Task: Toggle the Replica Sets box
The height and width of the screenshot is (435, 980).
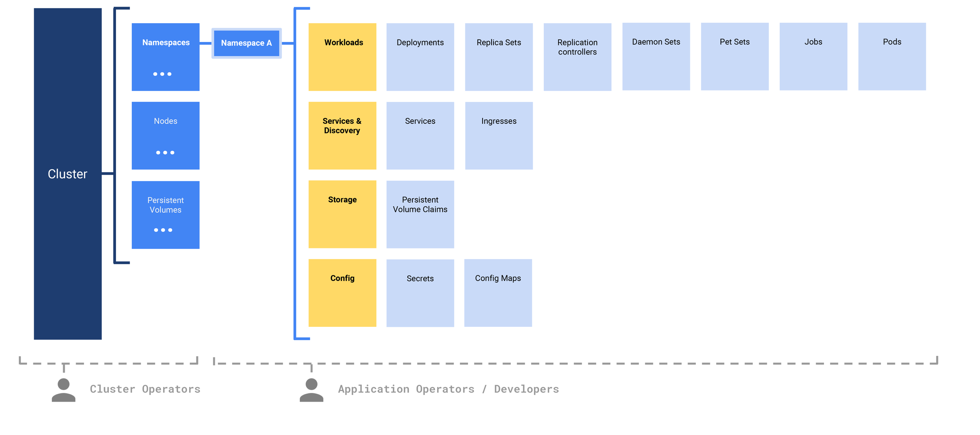Action: pos(499,57)
